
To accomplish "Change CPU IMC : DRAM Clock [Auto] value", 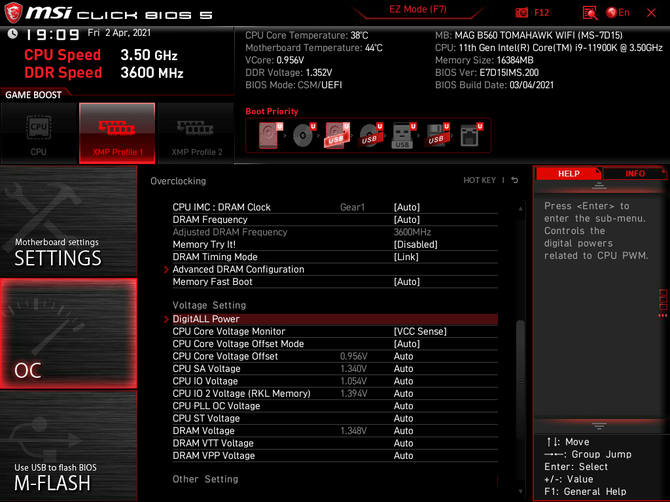I will [x=407, y=207].
